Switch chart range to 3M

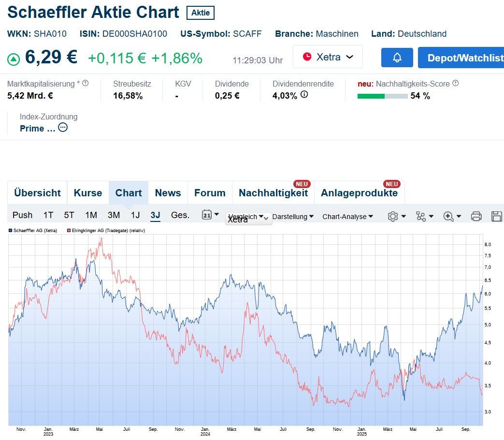[x=114, y=215]
